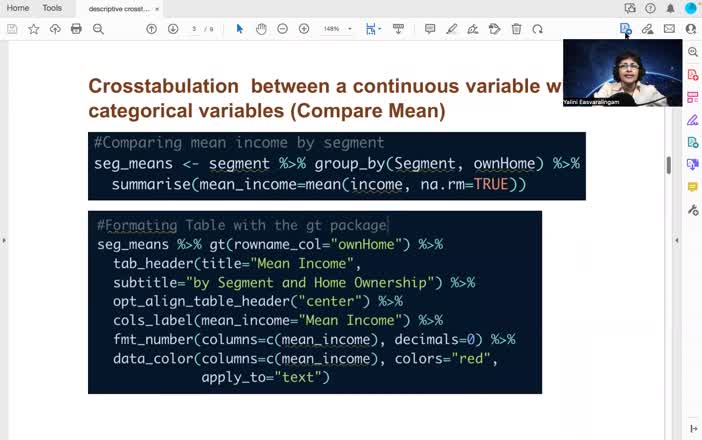Image resolution: width=702 pixels, height=440 pixels.
Task: Delete using the trash icon
Action: coord(516,29)
